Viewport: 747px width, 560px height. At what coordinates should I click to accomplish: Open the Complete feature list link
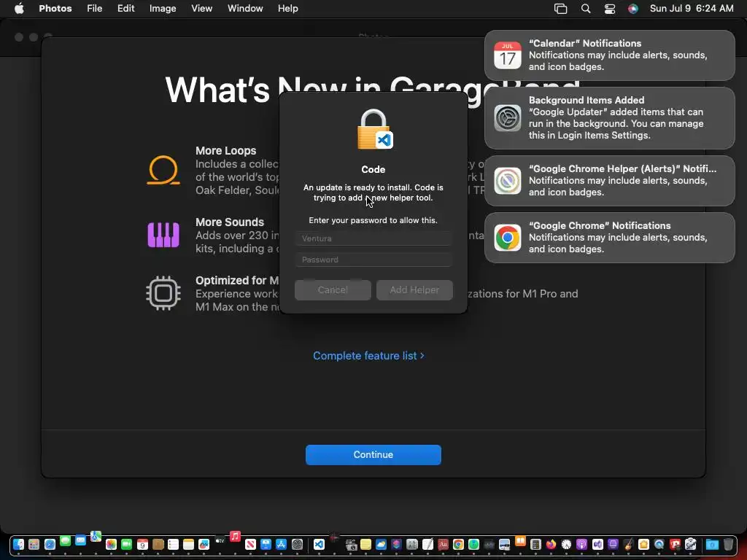(x=368, y=356)
